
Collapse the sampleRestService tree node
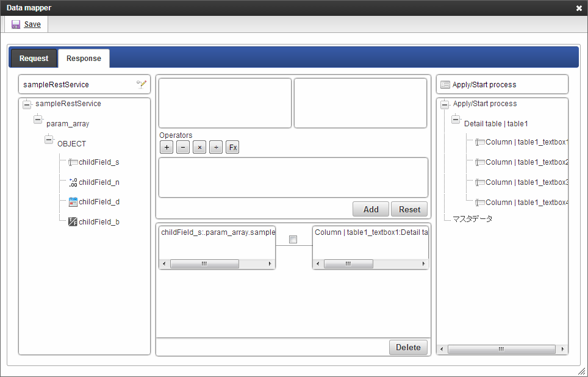[27, 105]
